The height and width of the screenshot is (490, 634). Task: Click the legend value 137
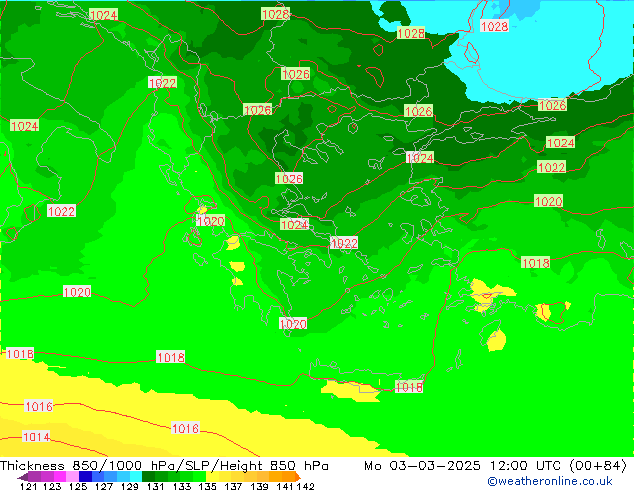coord(233,486)
